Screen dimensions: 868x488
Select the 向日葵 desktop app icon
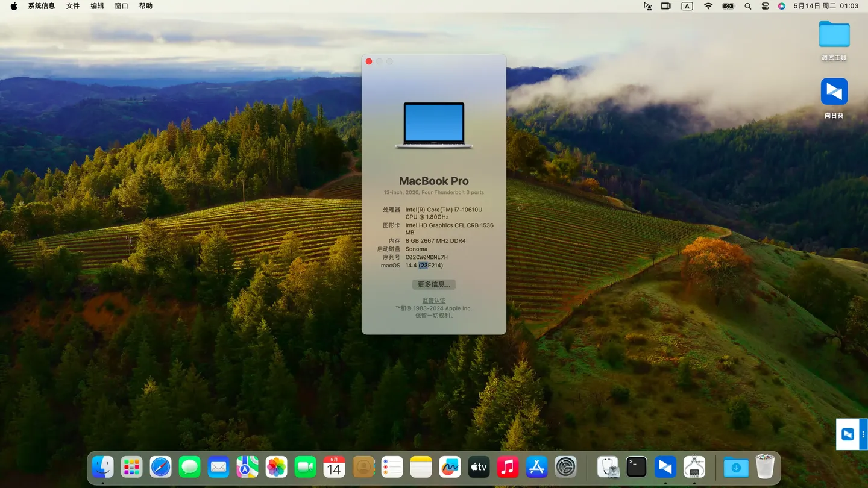[834, 92]
